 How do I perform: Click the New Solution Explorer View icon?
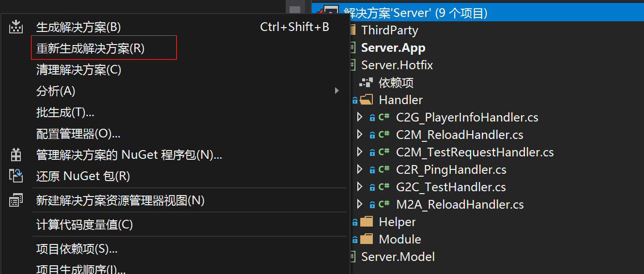[x=16, y=200]
